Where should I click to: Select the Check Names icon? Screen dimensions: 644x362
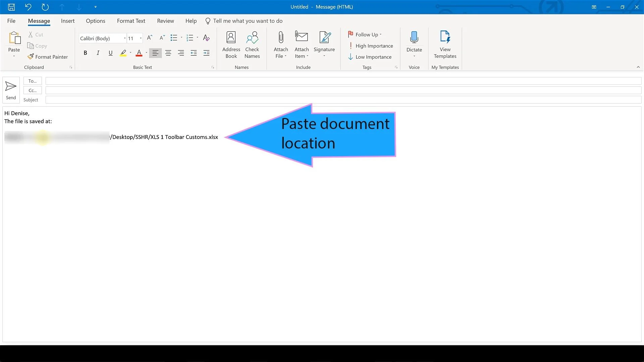(252, 45)
